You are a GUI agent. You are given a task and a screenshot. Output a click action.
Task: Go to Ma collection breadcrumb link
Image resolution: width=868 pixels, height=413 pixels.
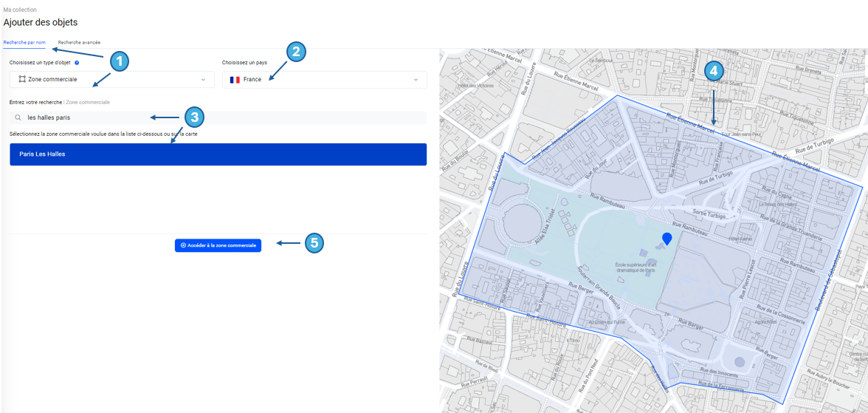tap(20, 10)
